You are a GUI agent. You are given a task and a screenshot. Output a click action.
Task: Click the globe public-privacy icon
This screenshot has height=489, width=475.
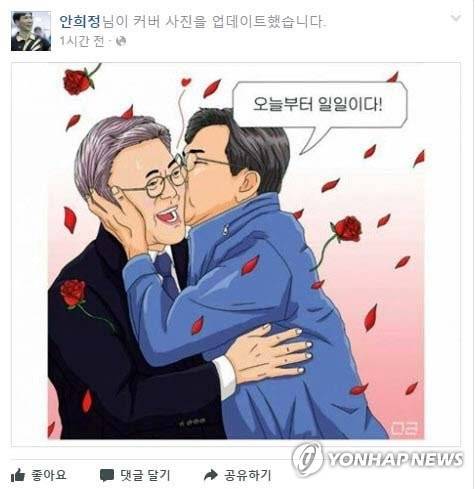pyautogui.click(x=121, y=41)
